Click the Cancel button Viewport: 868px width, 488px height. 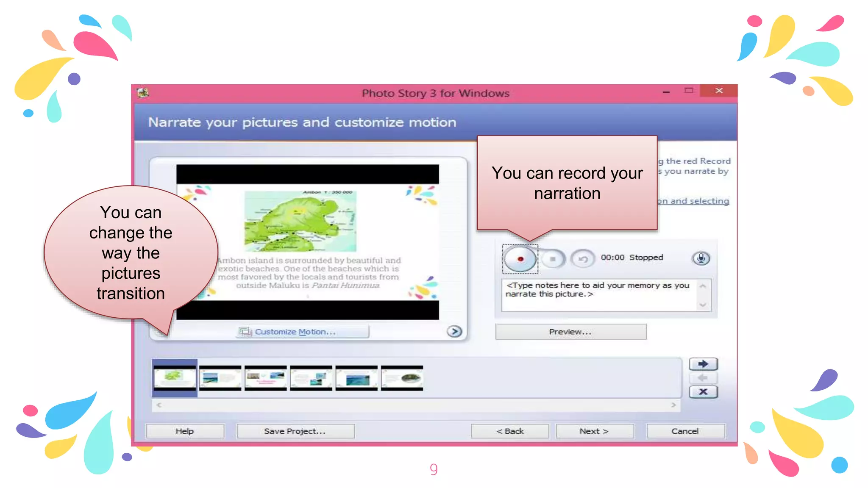[685, 431]
